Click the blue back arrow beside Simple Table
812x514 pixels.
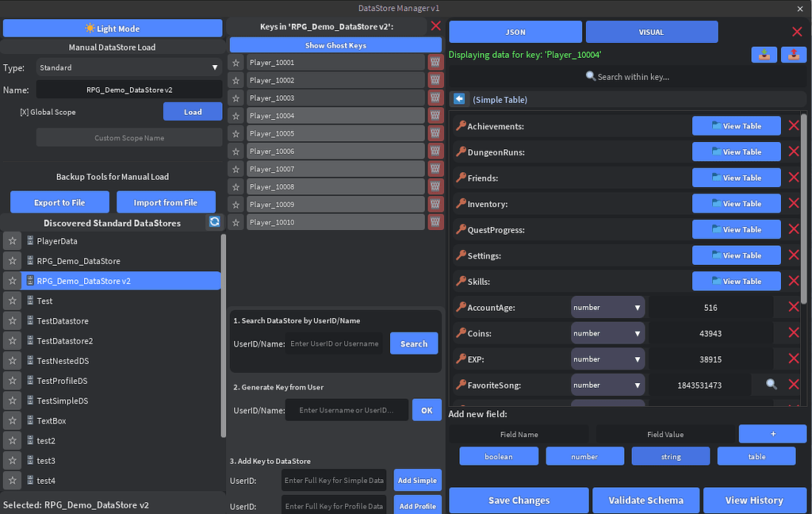(459, 98)
